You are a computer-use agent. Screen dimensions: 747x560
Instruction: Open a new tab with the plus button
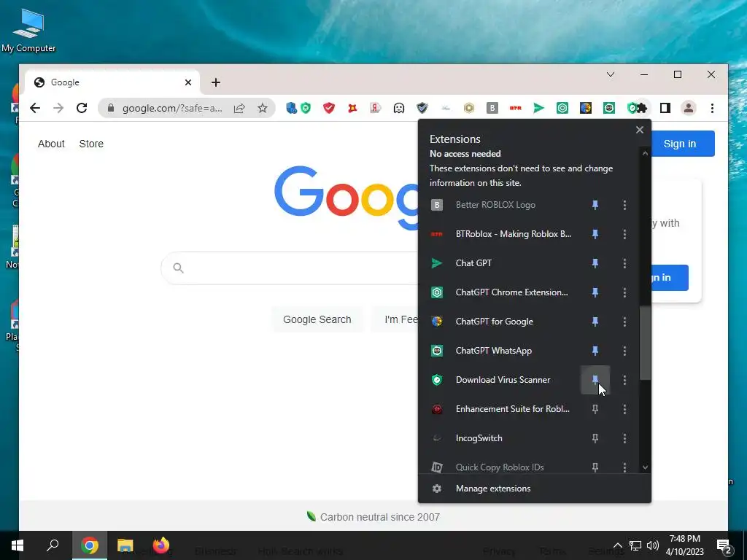pos(216,82)
